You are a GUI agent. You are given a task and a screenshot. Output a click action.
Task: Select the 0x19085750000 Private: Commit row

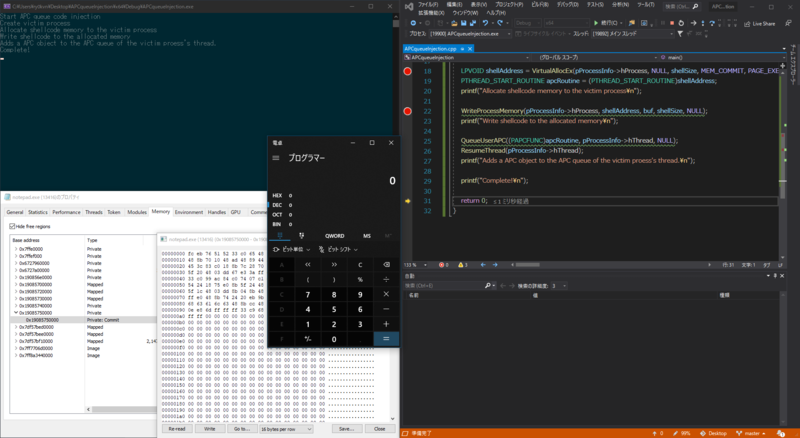[83, 320]
